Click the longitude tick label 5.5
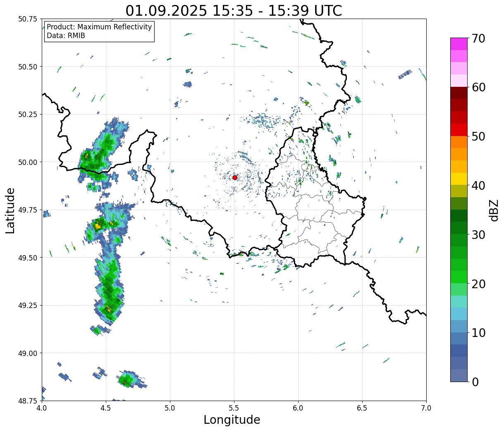The image size is (504, 430). click(234, 408)
